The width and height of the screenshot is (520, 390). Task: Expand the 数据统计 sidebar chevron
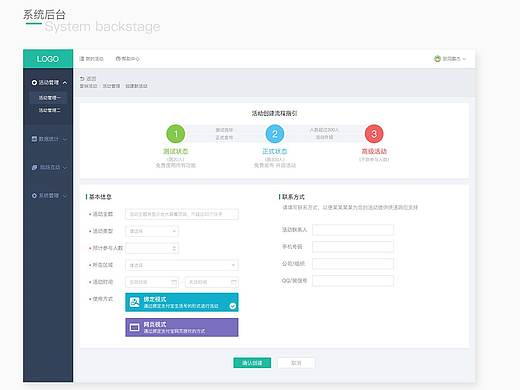coord(65,139)
